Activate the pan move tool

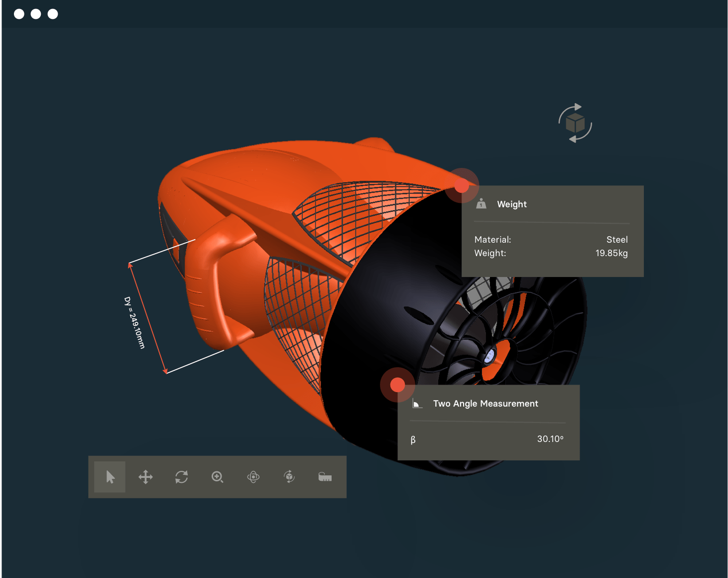(145, 477)
